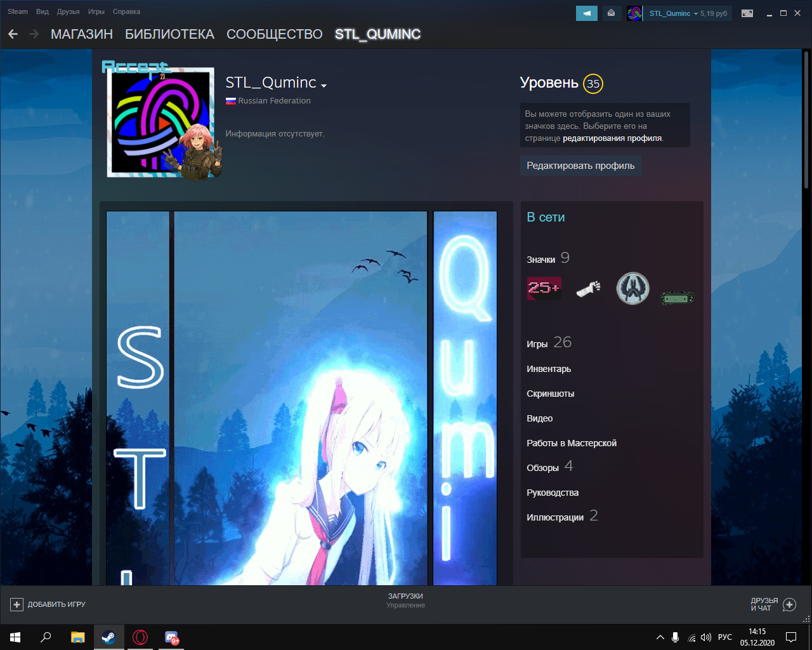Screen dimensions: 812x650
Task: Open the Видео link
Action: coord(540,418)
